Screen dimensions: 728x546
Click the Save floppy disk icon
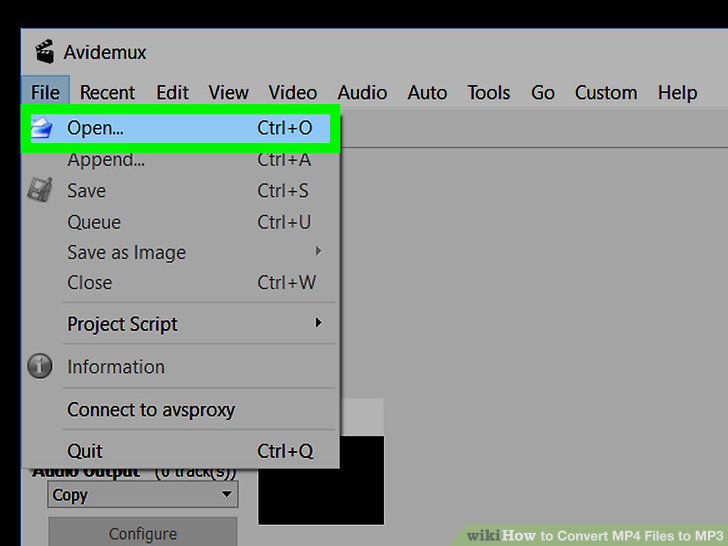click(40, 191)
